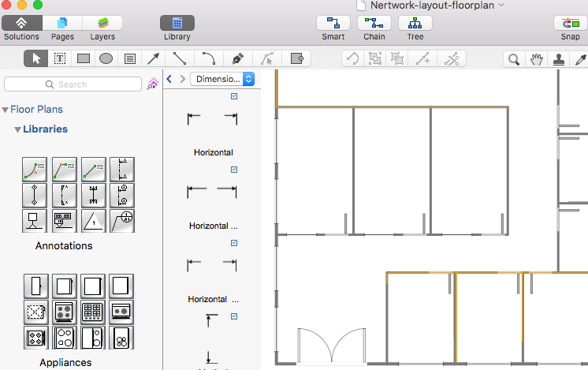Screen dimensions: 588x370
Task: Click the remove connection point tool
Action: pos(452,59)
